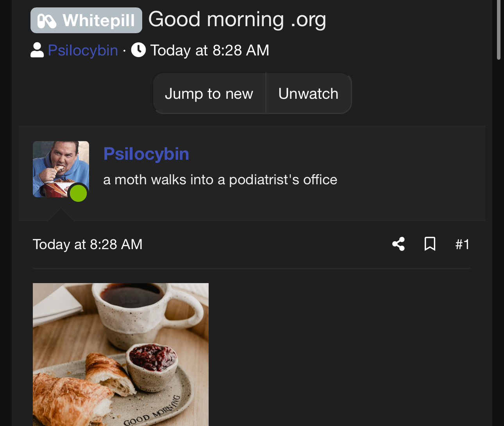This screenshot has height=426, width=504.
Task: Bookmark the post with the bookmark icon
Action: point(430,244)
